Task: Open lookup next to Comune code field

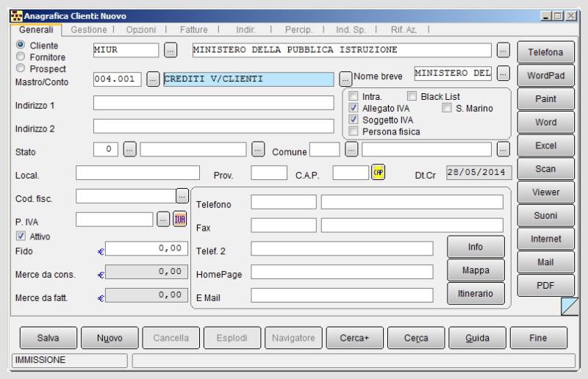Action: click(351, 150)
